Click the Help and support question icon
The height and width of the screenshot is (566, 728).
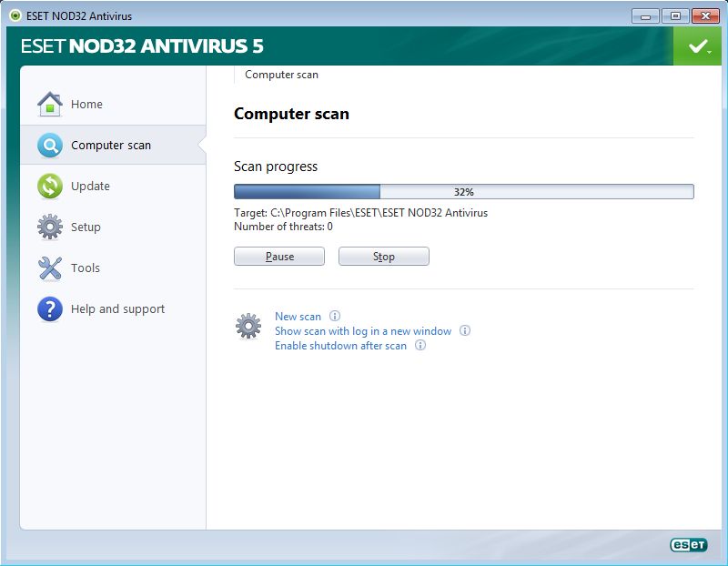pos(50,309)
